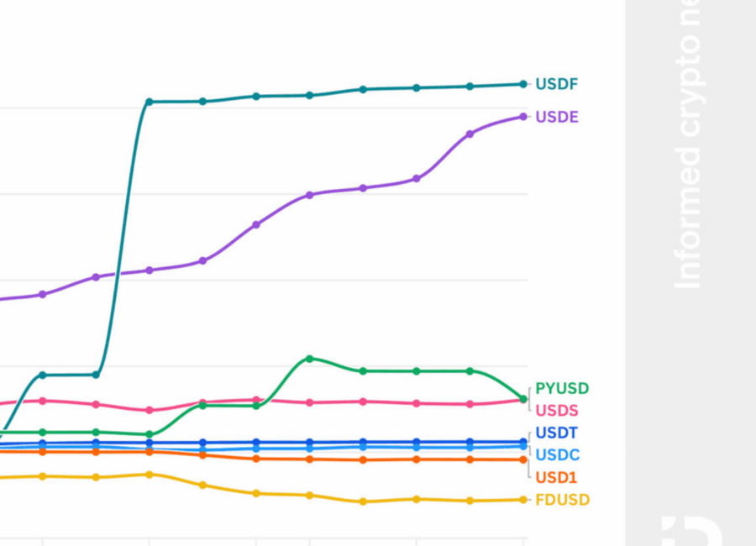Select the purple USDE legend label

point(556,117)
